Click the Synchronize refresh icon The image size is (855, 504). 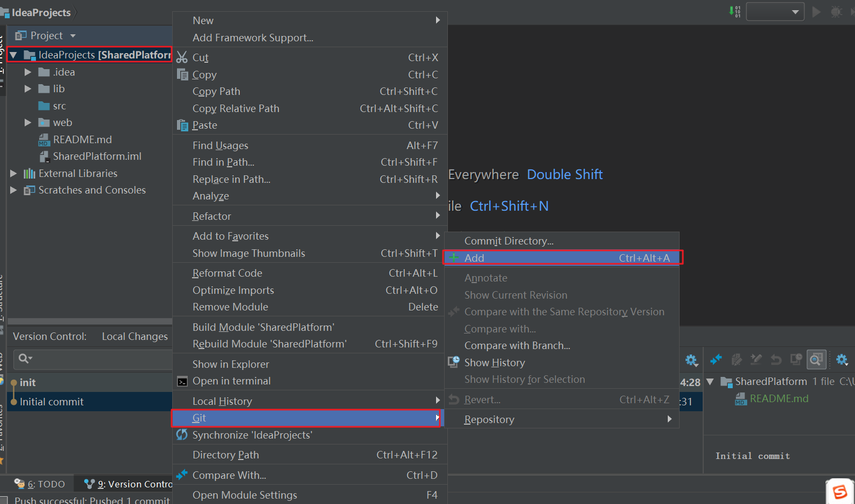click(182, 435)
